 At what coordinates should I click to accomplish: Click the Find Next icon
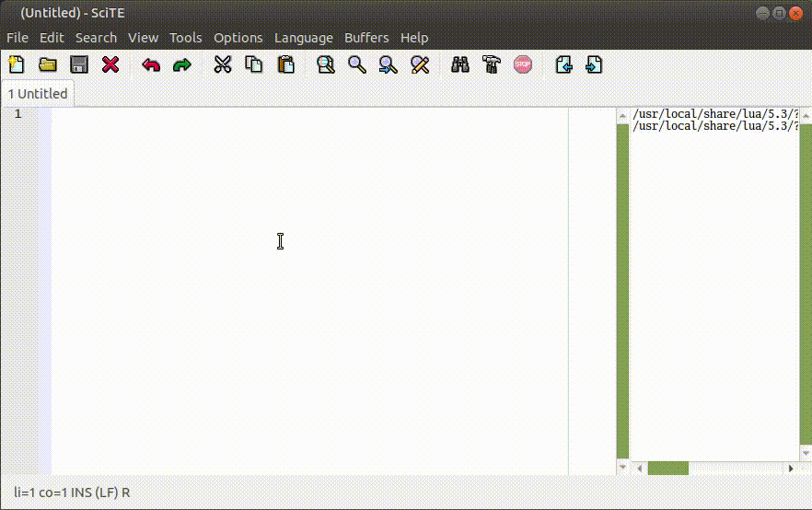tap(389, 64)
